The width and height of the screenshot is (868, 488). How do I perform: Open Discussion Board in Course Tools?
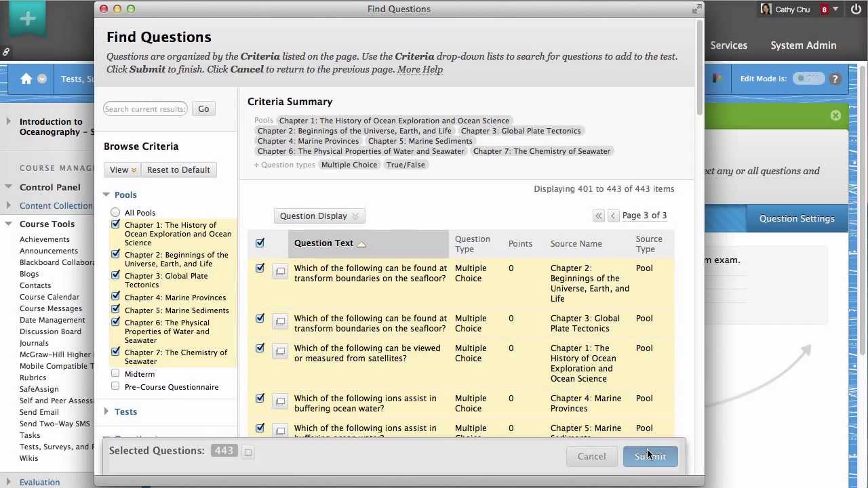tap(51, 331)
